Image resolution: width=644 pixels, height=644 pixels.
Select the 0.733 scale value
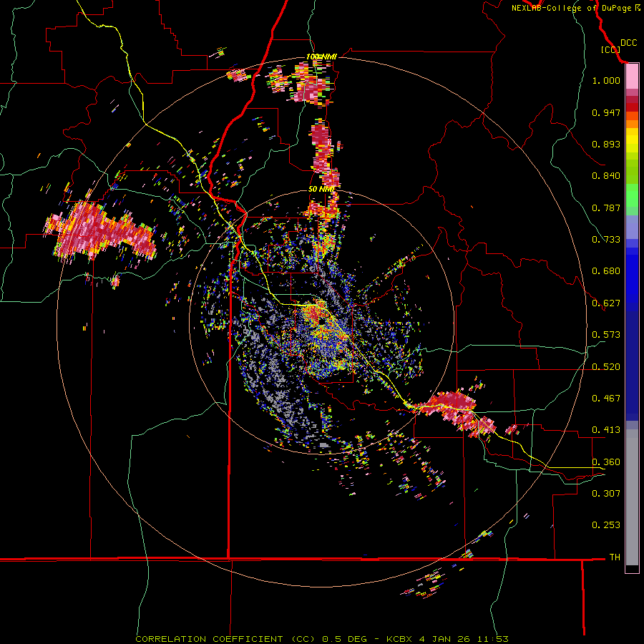click(x=606, y=240)
